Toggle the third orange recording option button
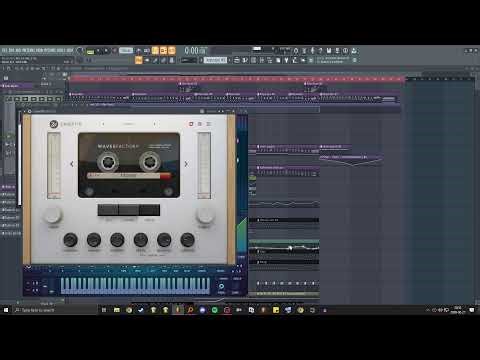The height and width of the screenshot is (360, 480). 172,50
